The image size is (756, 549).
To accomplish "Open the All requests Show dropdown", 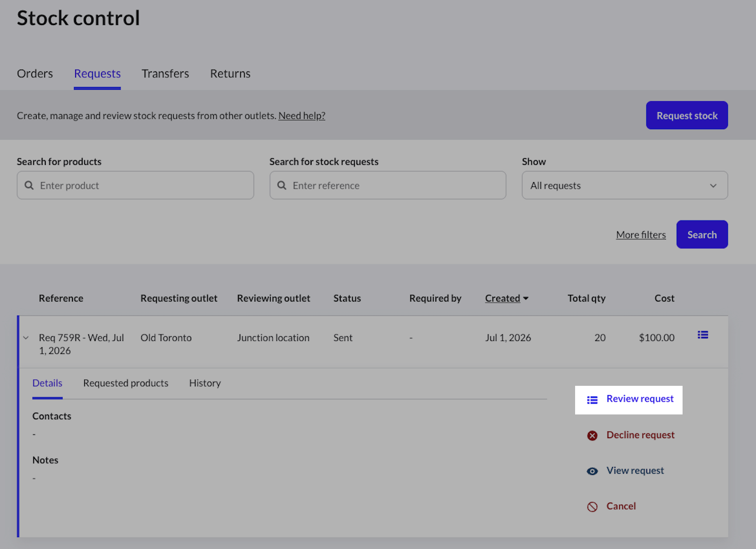I will tap(625, 185).
